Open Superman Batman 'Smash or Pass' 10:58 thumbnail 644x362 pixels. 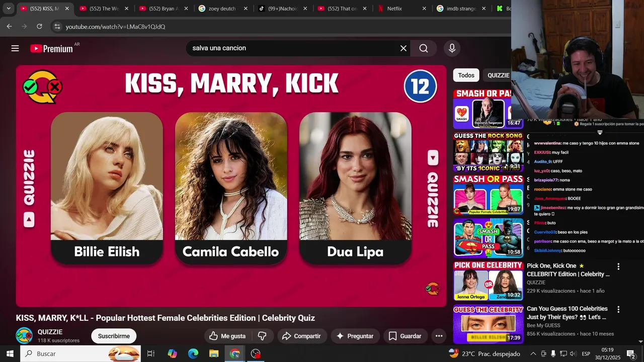coord(488,238)
